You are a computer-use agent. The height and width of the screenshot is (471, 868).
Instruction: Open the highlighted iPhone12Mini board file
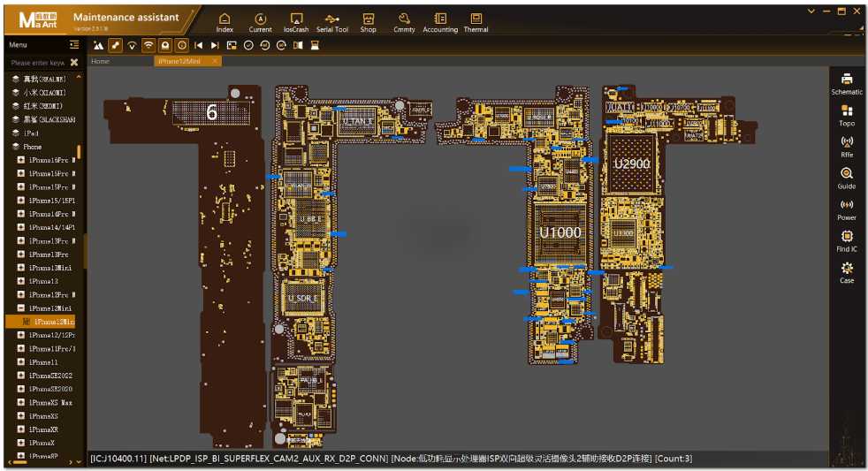40,322
